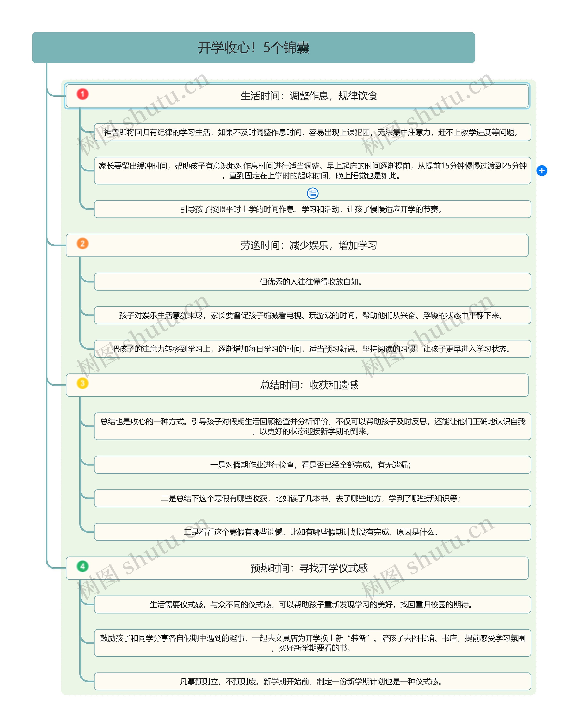Viewport: 569px width, 728px height.
Task: Click the red number 1 priority icon
Action: (x=82, y=94)
